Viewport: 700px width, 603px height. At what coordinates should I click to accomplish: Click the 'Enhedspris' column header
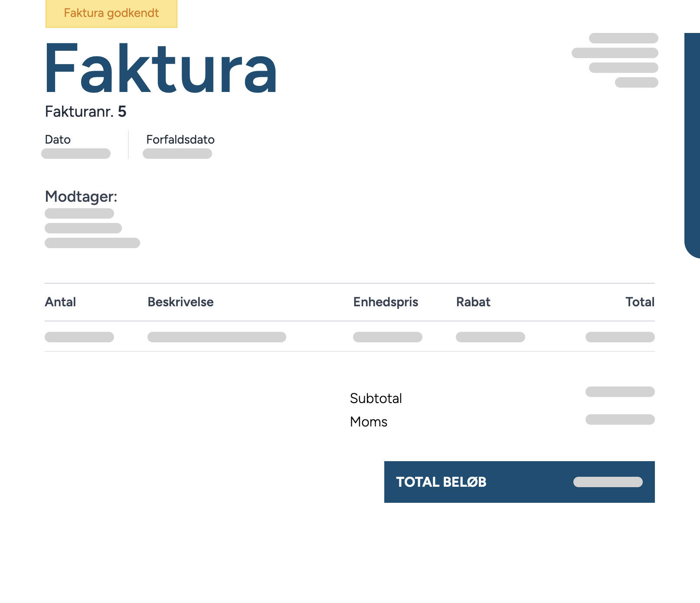(x=386, y=302)
